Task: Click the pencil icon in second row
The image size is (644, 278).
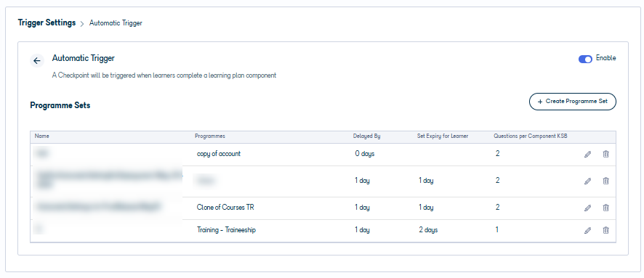Action: click(x=588, y=181)
